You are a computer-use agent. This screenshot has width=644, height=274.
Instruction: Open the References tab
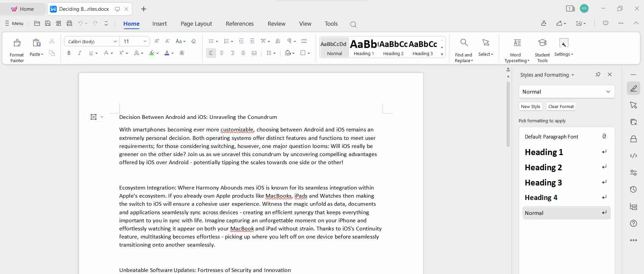tap(240, 24)
